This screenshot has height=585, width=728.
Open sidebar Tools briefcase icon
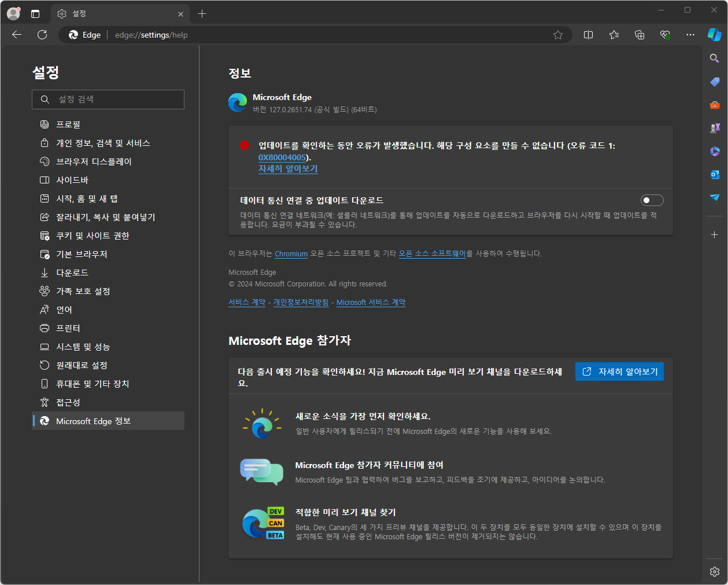click(x=715, y=105)
